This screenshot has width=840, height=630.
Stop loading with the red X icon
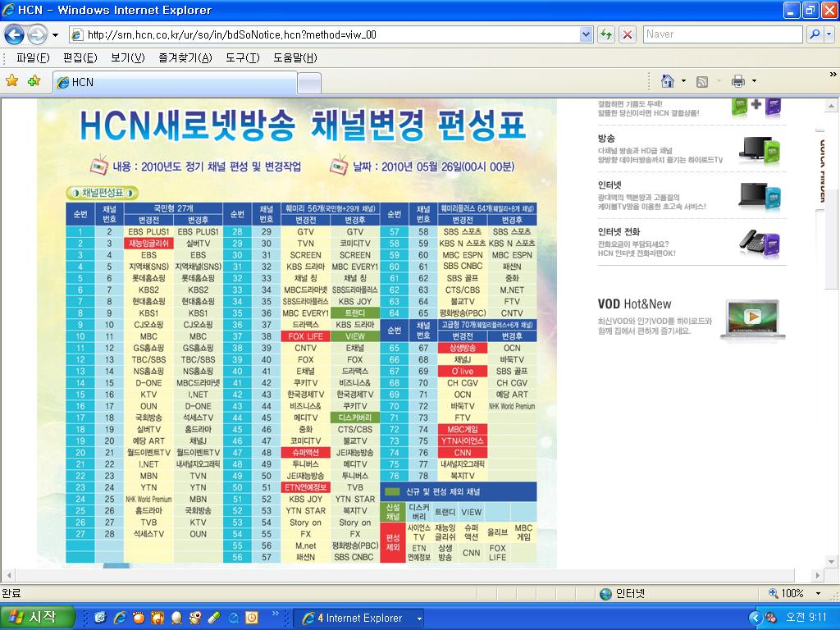[628, 34]
